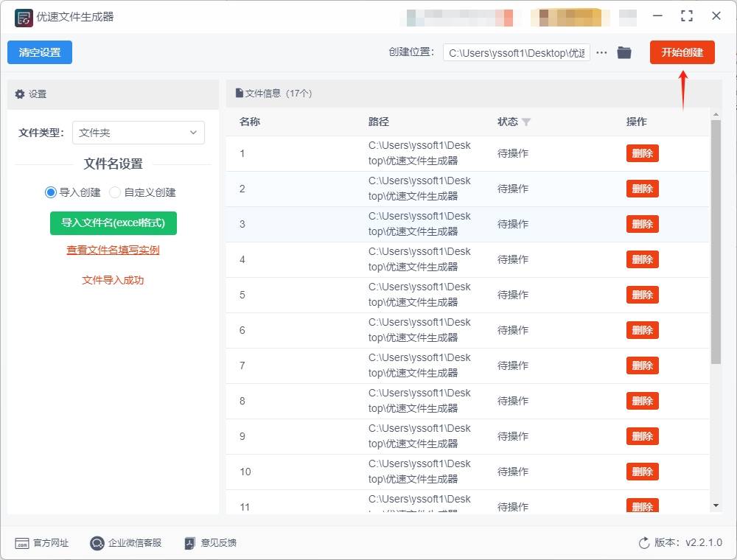Click the ... expander beside the path field
Viewport: 737px width, 560px height.
[601, 52]
